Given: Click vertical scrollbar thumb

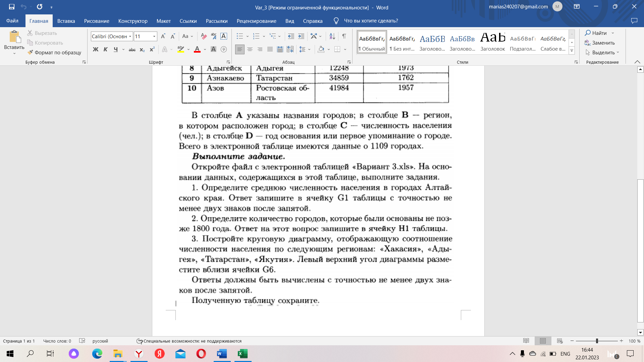Looking at the screenshot, I should (x=640, y=251).
